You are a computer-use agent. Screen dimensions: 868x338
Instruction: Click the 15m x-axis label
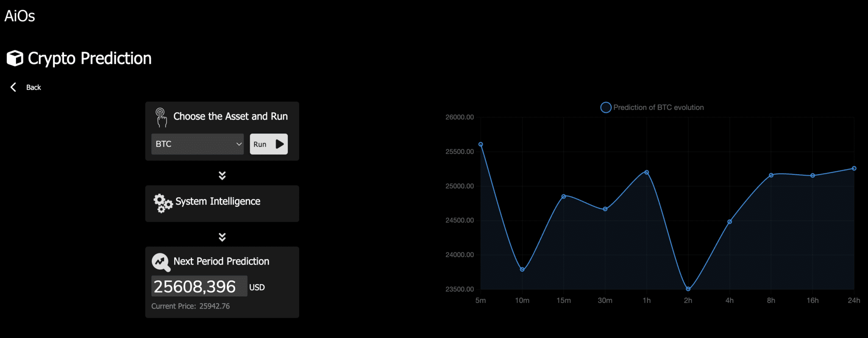pyautogui.click(x=564, y=301)
